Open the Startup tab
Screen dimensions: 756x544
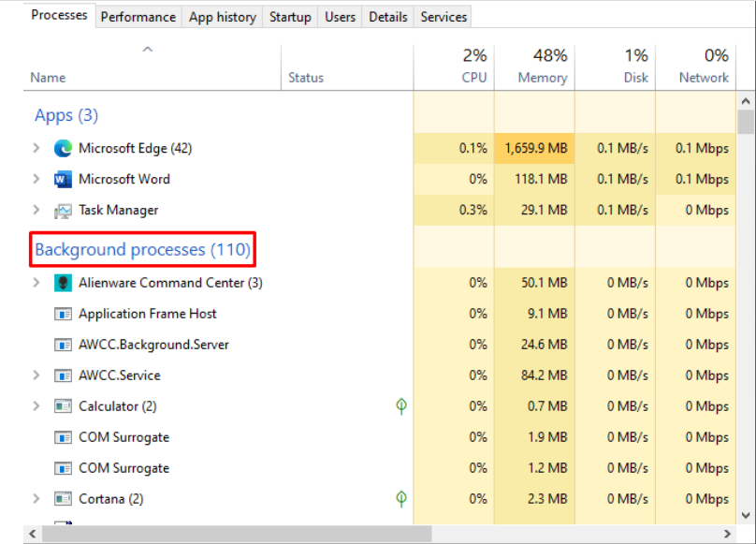point(290,18)
